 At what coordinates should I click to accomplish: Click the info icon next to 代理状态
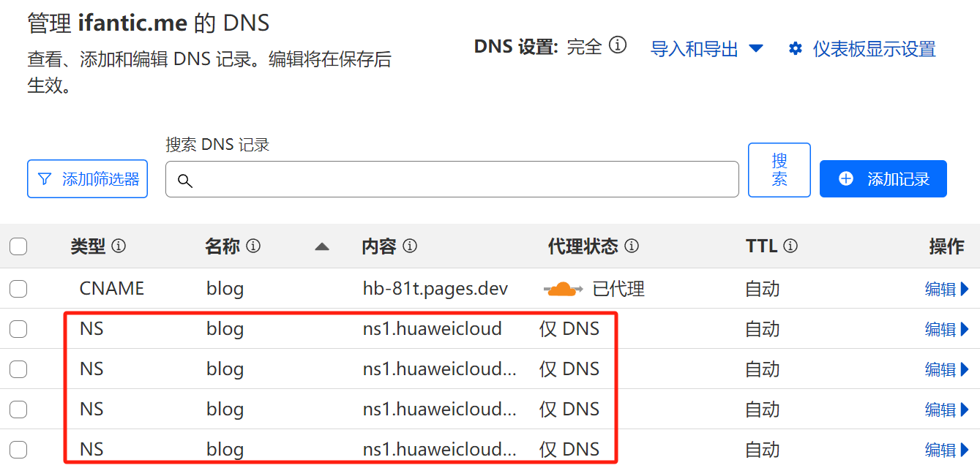tap(632, 246)
